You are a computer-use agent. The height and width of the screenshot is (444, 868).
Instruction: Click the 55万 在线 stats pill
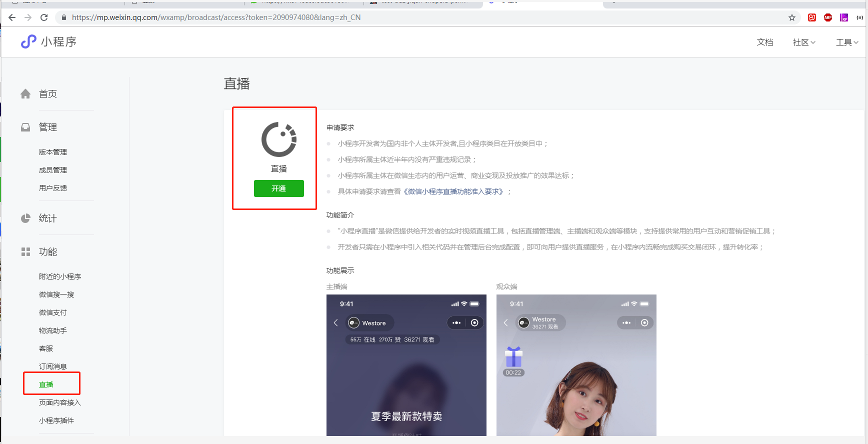pyautogui.click(x=392, y=339)
